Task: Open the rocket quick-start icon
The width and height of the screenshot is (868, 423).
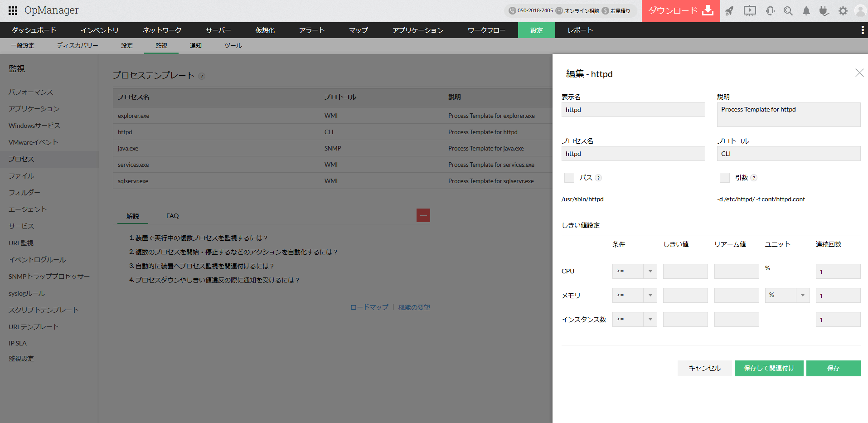Action: pos(729,11)
